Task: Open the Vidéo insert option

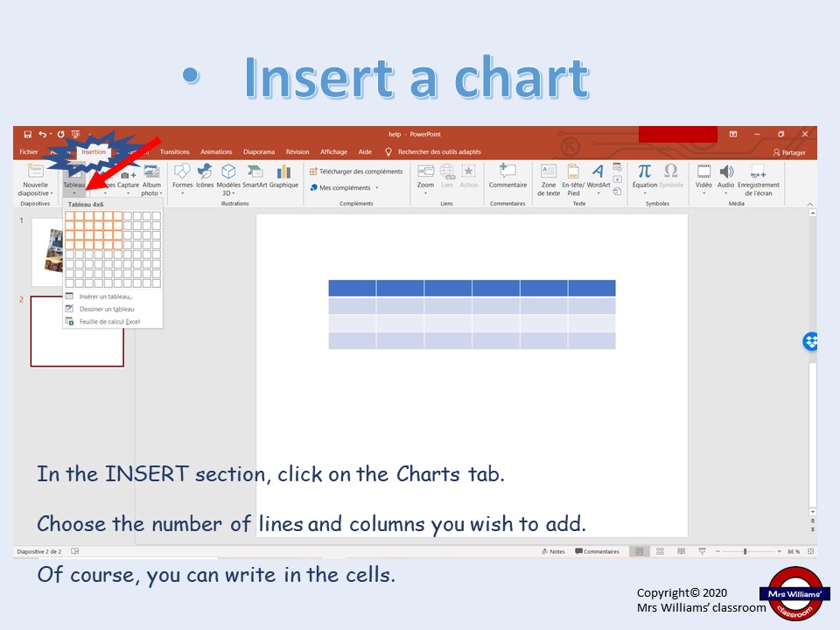Action: (703, 178)
